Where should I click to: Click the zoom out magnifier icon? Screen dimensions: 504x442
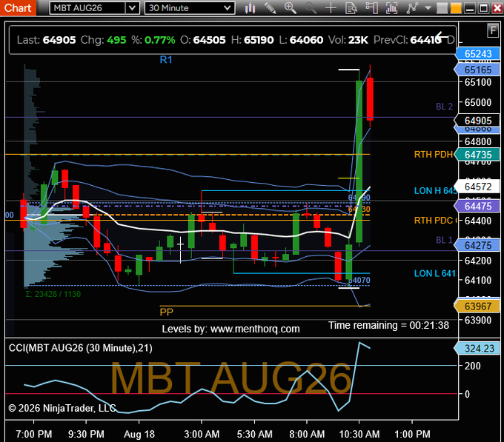[x=311, y=8]
